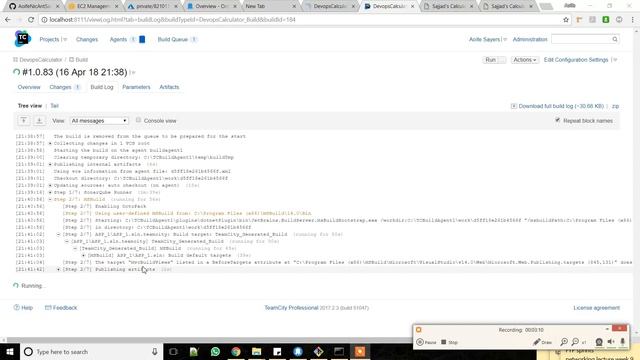Open WhatsApp from the taskbar
This screenshot has width=640, height=360.
coord(215,351)
